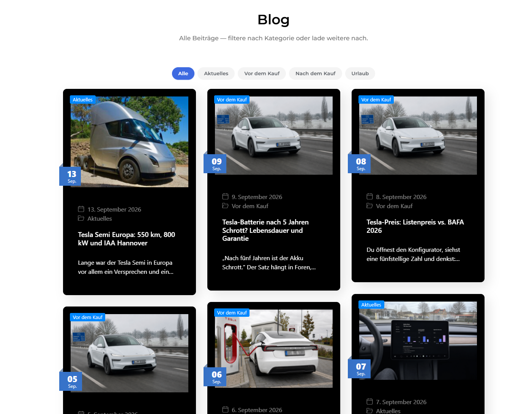The height and width of the screenshot is (414, 532).
Task: Click calendar icon beside 8. September 2026
Action: coord(369,196)
